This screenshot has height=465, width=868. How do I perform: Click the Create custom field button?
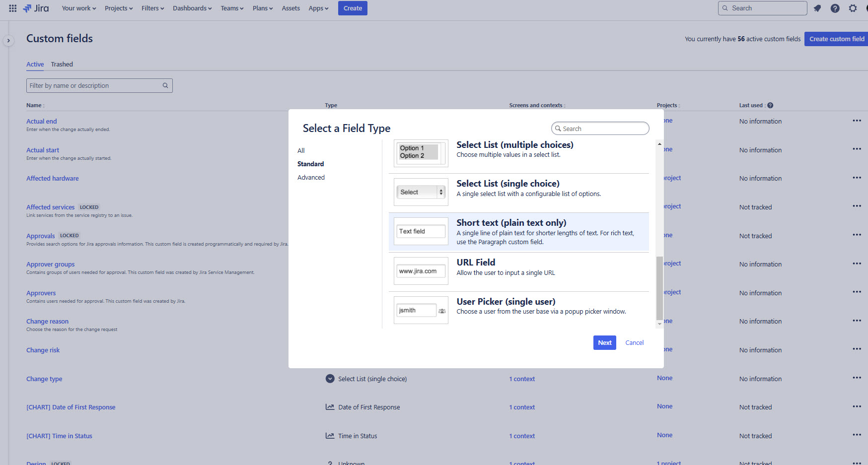coord(837,39)
